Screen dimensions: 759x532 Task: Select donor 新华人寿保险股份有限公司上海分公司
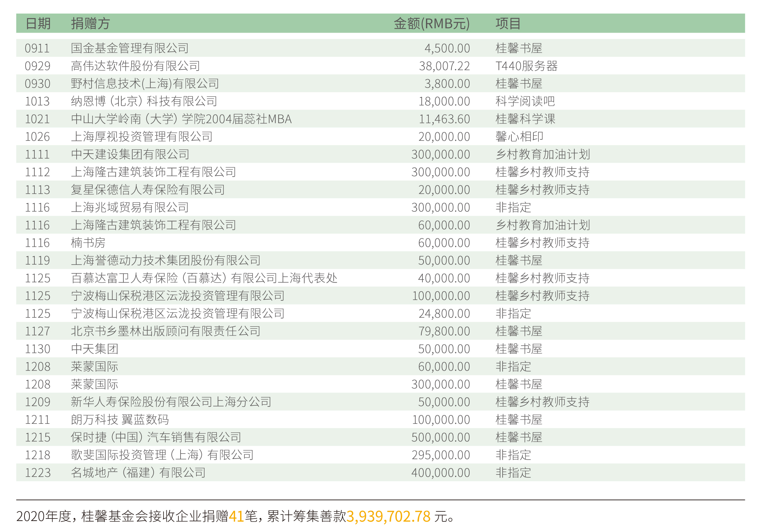[171, 402]
